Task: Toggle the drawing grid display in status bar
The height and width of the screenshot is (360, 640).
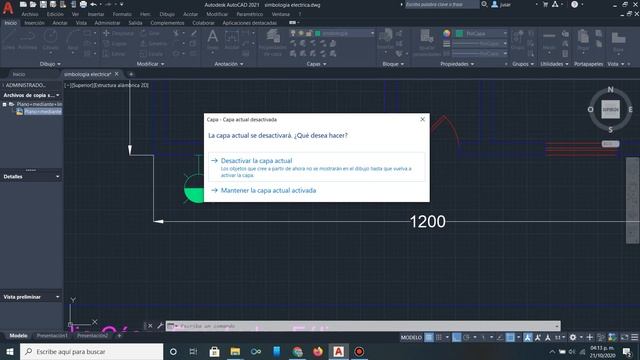Action: [429, 337]
